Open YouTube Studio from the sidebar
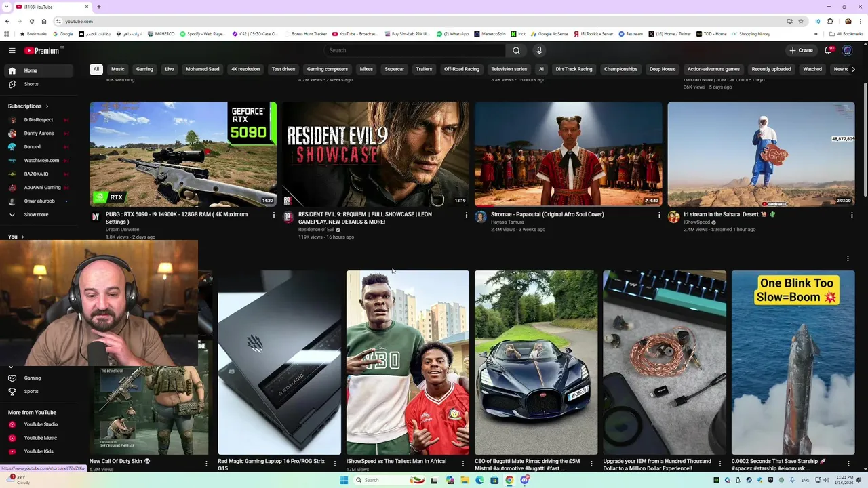This screenshot has width=868, height=488. click(x=39, y=424)
